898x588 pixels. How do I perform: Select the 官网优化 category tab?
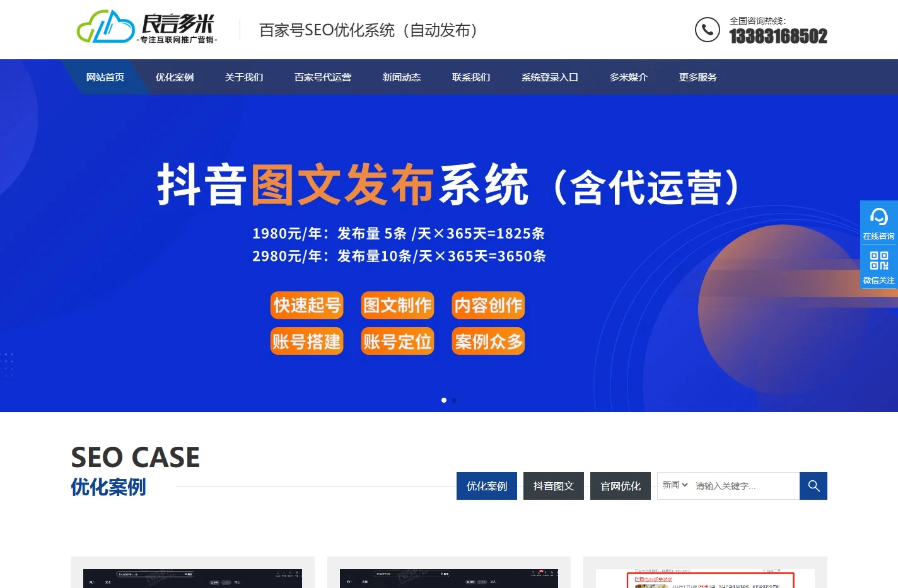tap(621, 486)
